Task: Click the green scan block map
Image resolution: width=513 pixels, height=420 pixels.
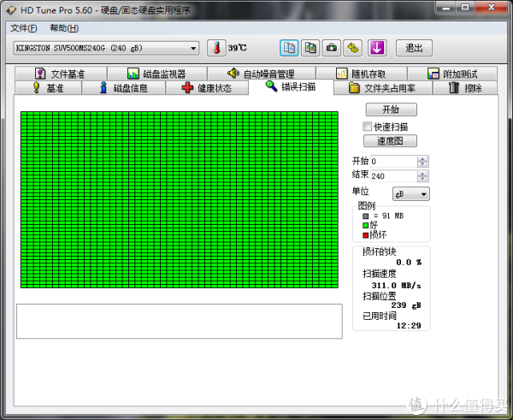Action: tap(180, 199)
